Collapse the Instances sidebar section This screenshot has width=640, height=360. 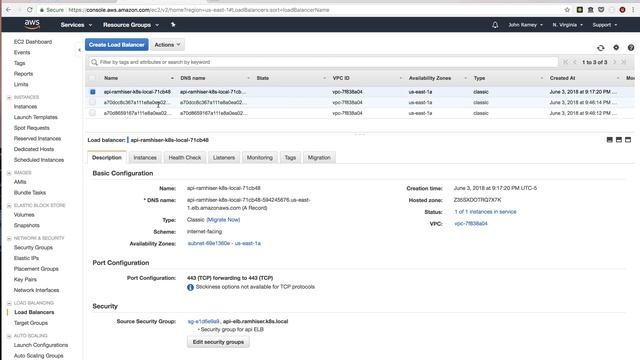click(9, 98)
